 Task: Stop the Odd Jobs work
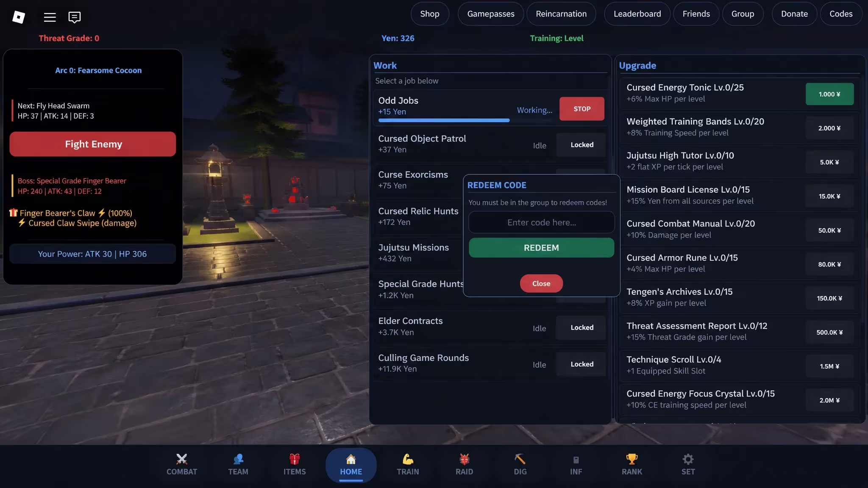[x=582, y=109]
